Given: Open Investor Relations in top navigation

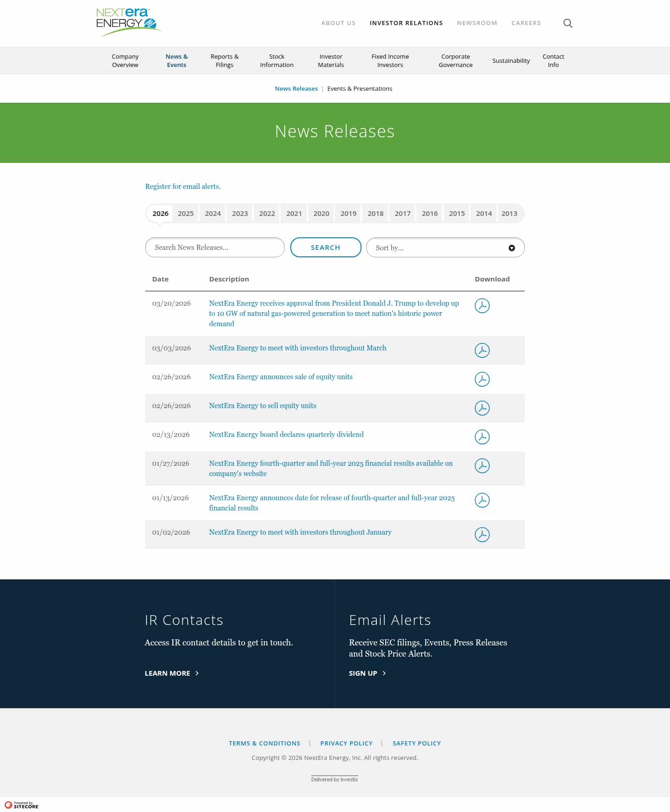Looking at the screenshot, I should (406, 23).
